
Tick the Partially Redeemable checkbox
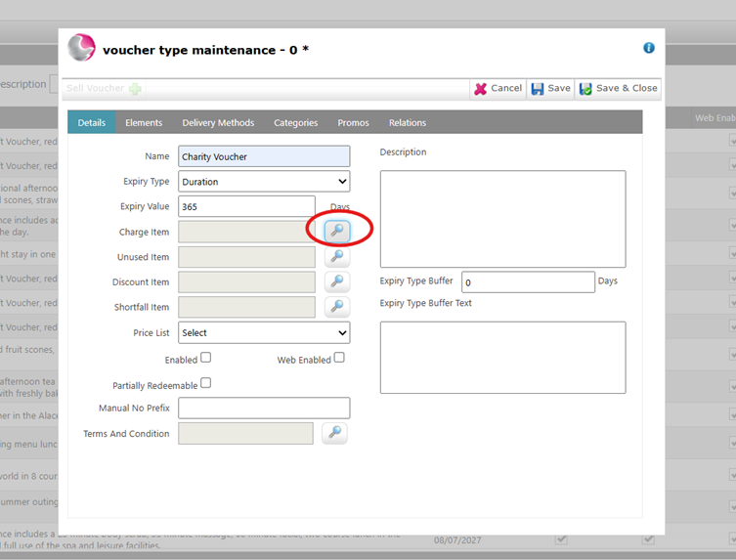point(205,383)
